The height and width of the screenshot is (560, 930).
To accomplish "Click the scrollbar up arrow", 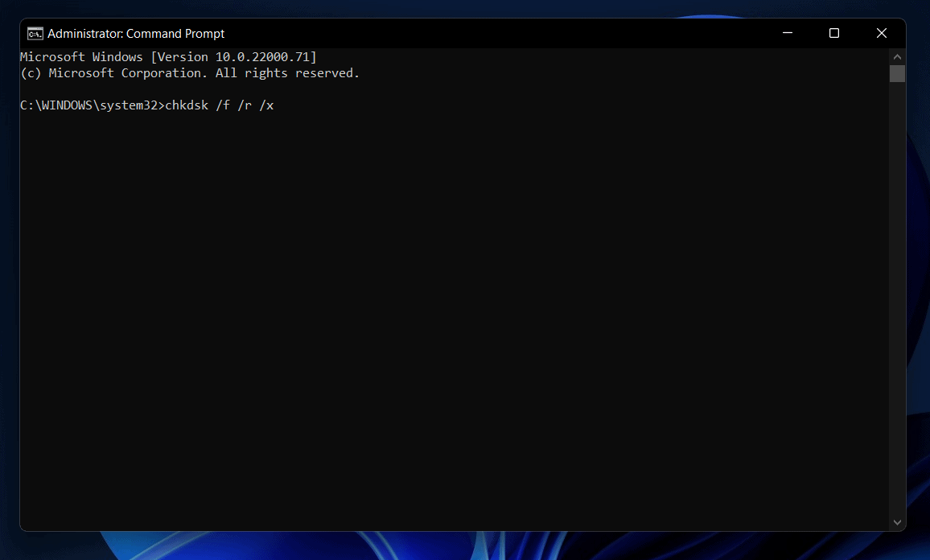I will (x=897, y=57).
